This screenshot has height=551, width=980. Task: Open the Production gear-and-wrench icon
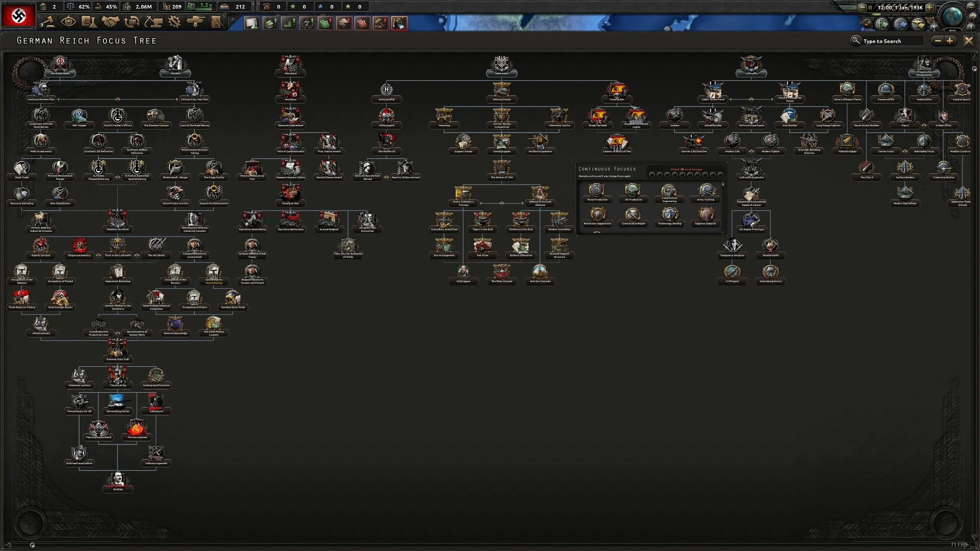(175, 22)
